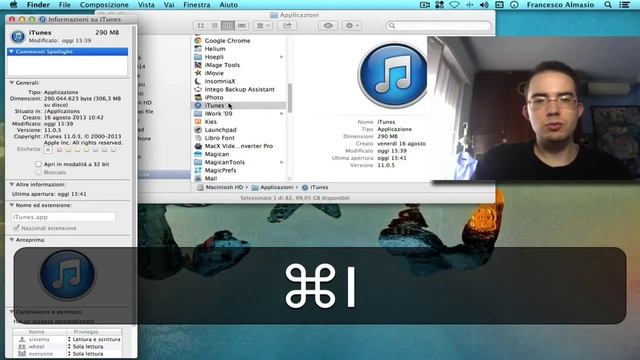Open the Composizione menu
This screenshot has height=360, width=640.
[104, 5]
